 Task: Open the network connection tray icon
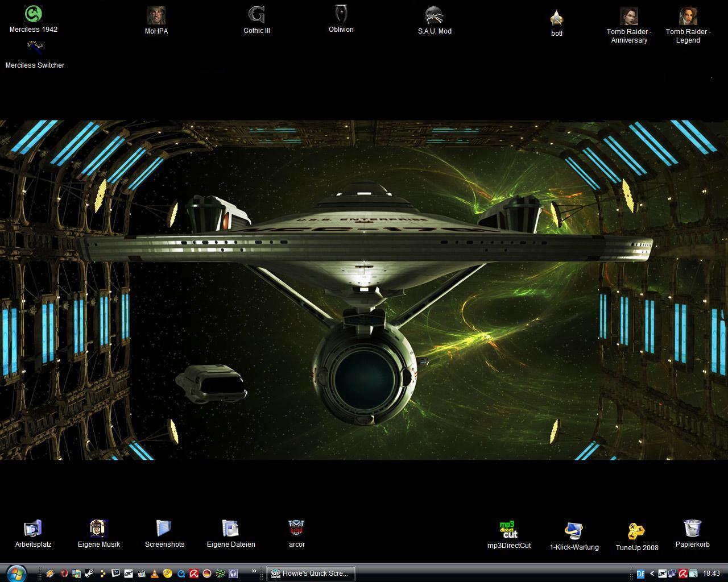tap(672, 573)
